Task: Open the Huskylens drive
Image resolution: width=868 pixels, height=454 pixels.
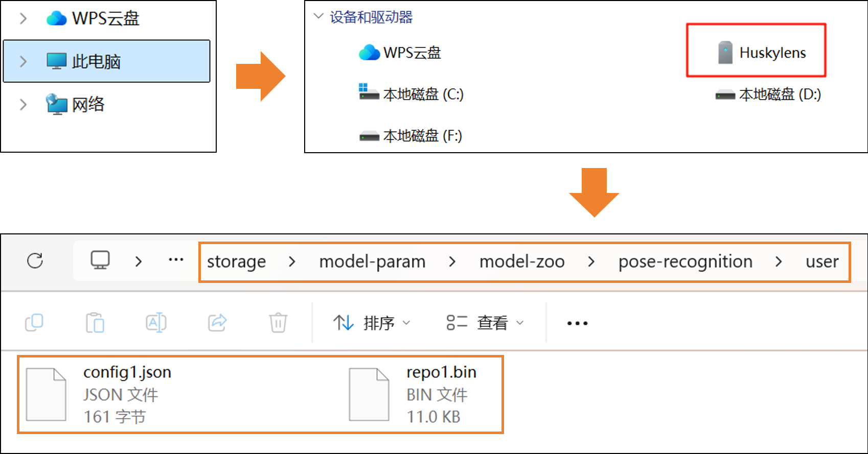Action: click(762, 53)
